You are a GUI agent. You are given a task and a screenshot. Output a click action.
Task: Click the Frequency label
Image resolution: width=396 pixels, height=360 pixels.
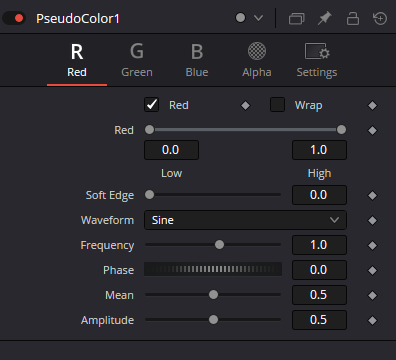click(x=107, y=246)
